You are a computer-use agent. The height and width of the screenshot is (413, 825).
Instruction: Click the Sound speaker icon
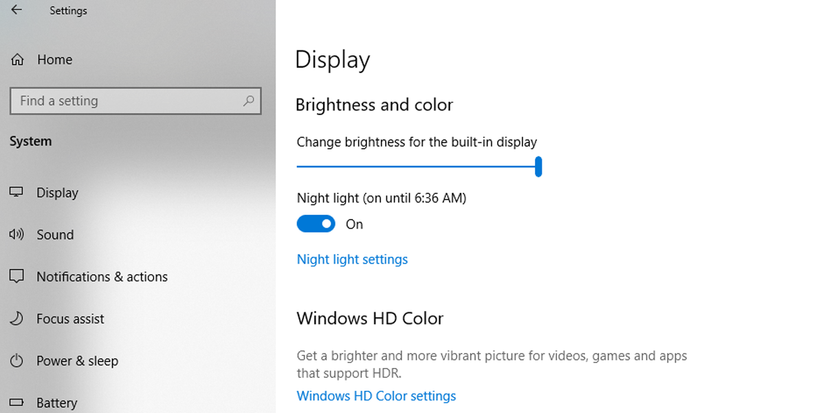coord(17,235)
